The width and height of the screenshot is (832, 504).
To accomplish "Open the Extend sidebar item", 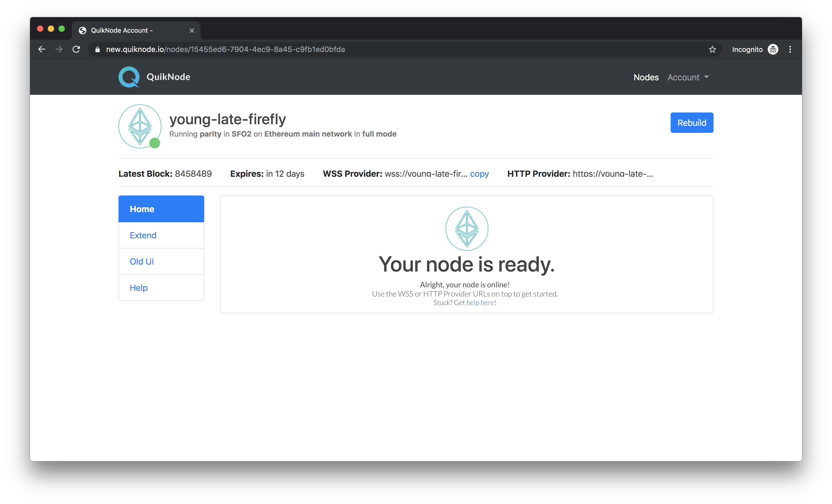I will (161, 235).
